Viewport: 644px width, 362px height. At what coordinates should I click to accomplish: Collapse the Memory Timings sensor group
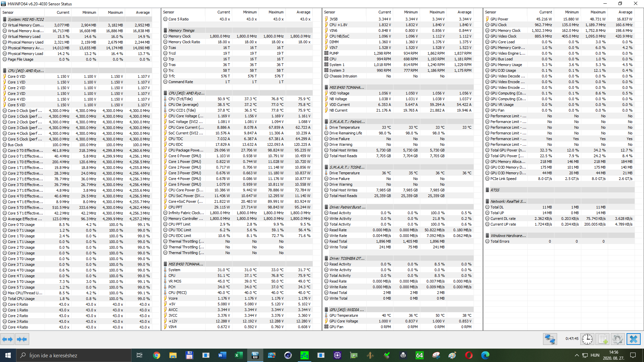point(181,31)
